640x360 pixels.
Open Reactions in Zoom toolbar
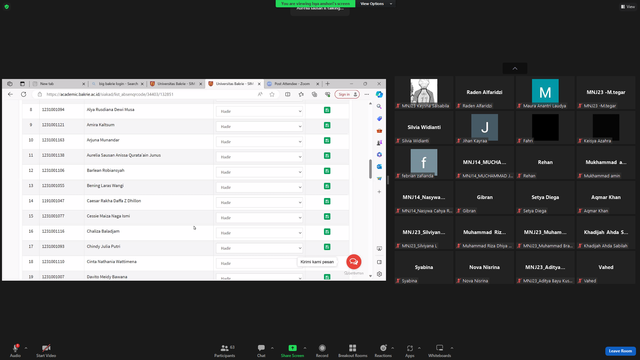pos(383,350)
